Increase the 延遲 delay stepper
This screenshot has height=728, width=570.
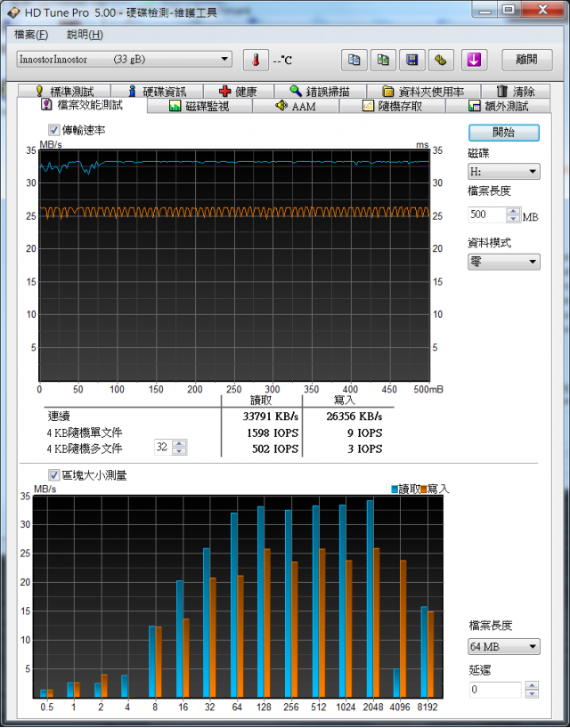(532, 686)
